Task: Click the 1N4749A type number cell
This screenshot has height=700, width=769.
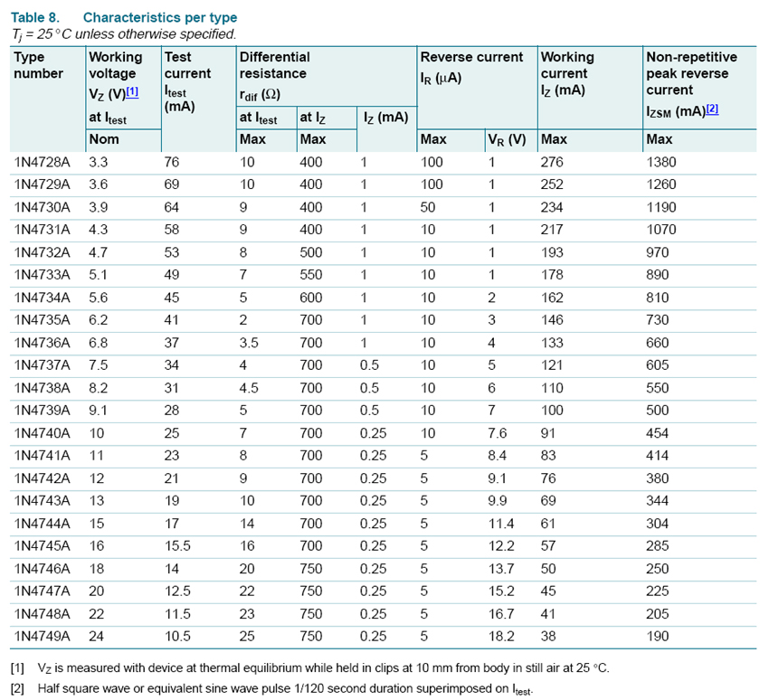Action: pos(41,637)
